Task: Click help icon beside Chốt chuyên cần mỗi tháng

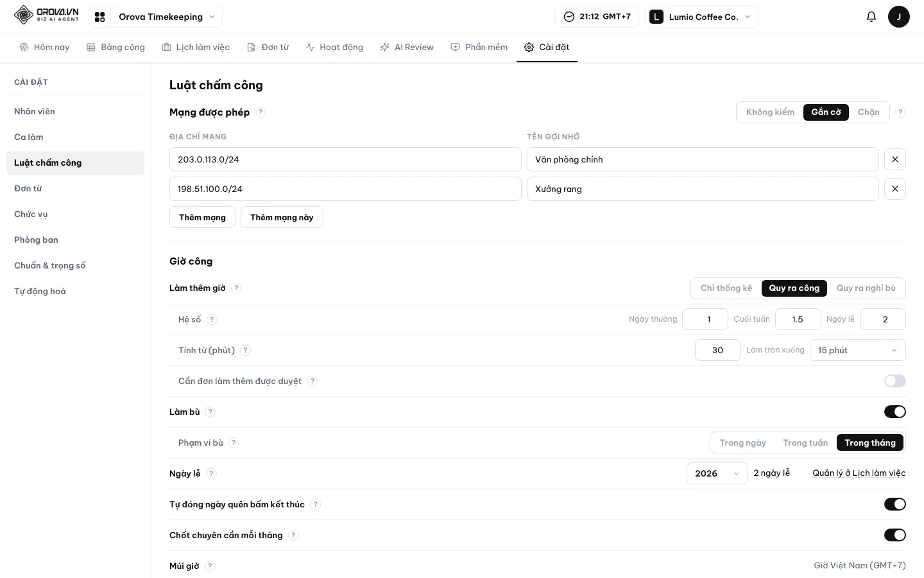Action: tap(293, 535)
